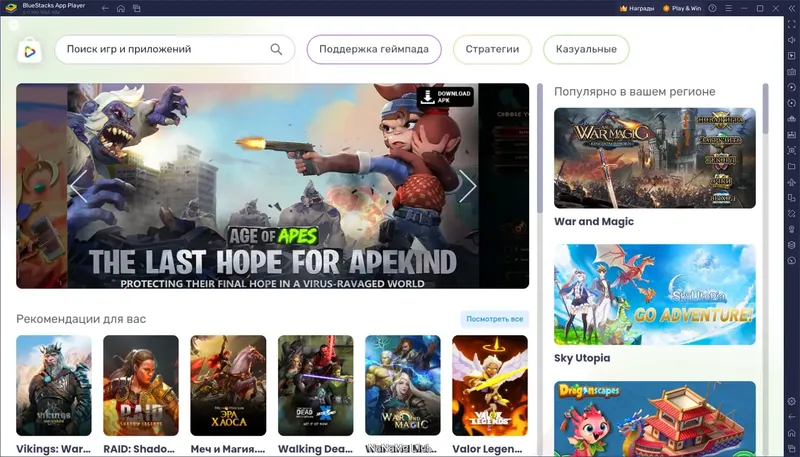Open the Play & Win button
800x457 pixels.
682,8
